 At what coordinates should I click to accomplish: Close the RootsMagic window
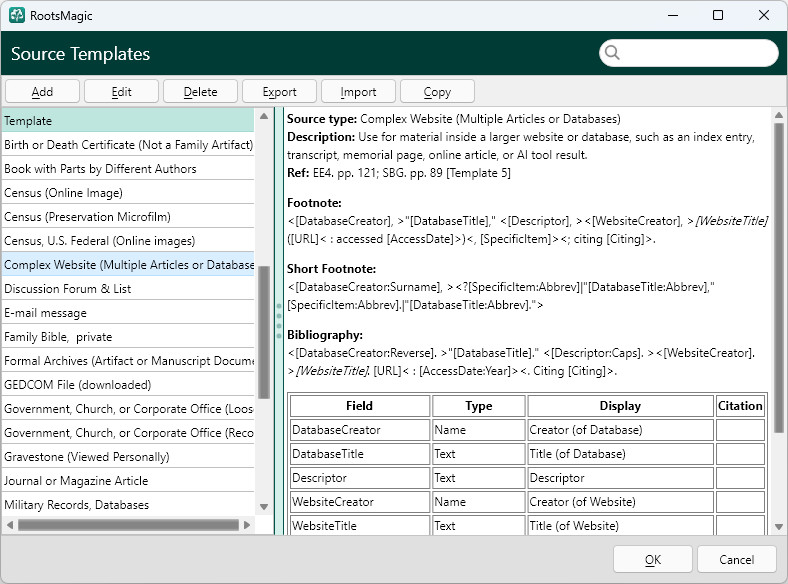click(764, 15)
